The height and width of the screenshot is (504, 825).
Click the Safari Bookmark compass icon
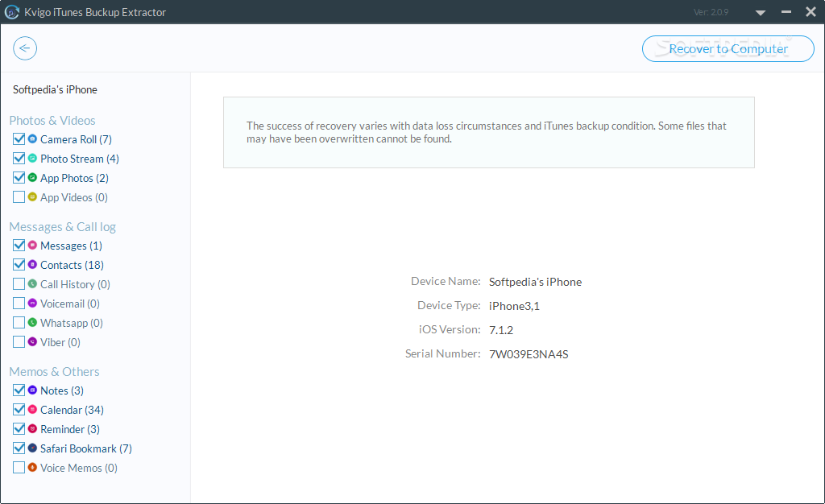(32, 448)
